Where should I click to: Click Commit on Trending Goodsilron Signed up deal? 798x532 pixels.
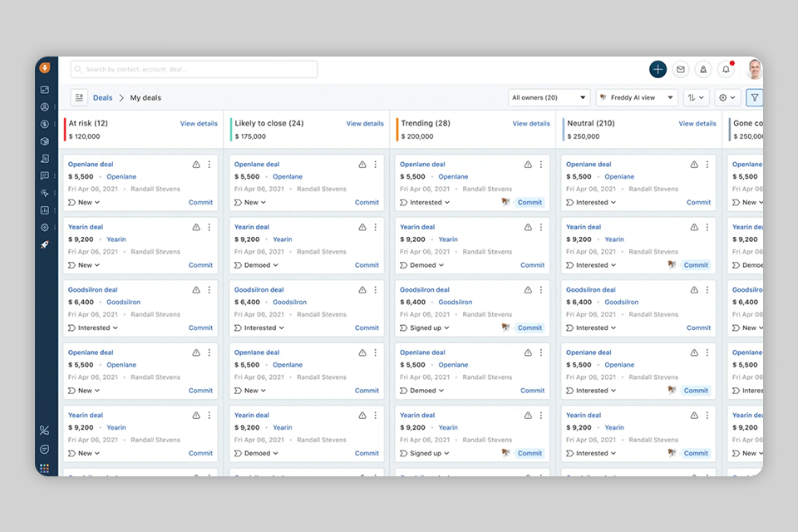[x=530, y=328]
